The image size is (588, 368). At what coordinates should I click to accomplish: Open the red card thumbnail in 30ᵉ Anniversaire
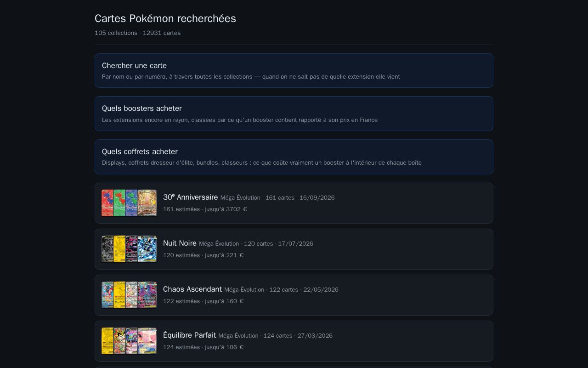click(x=107, y=203)
